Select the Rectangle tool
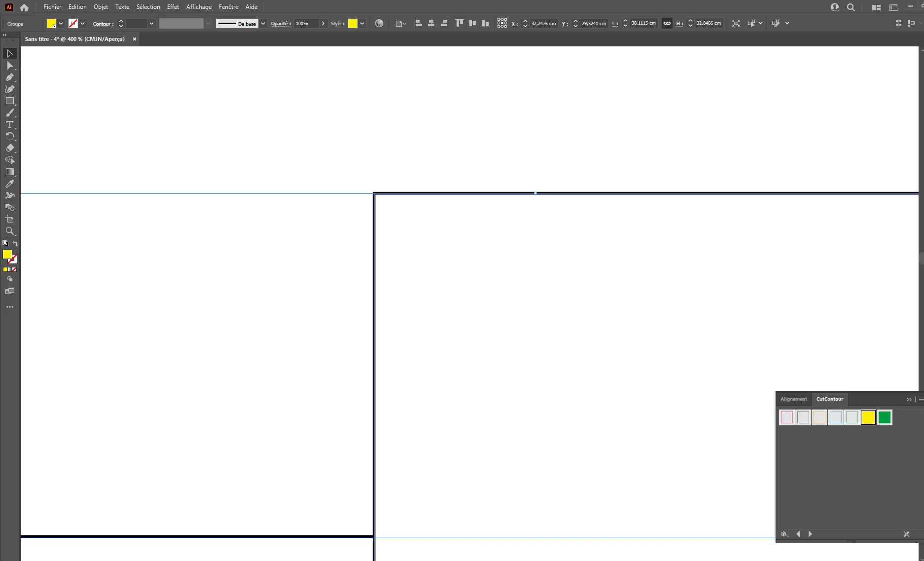Screen dimensions: 924x561 click(x=10, y=101)
